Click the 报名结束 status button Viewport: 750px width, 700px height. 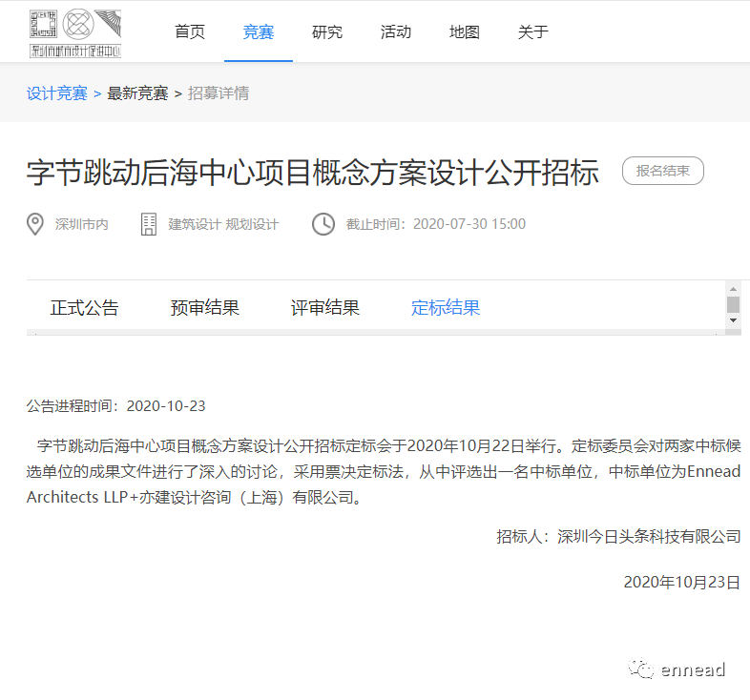663,171
